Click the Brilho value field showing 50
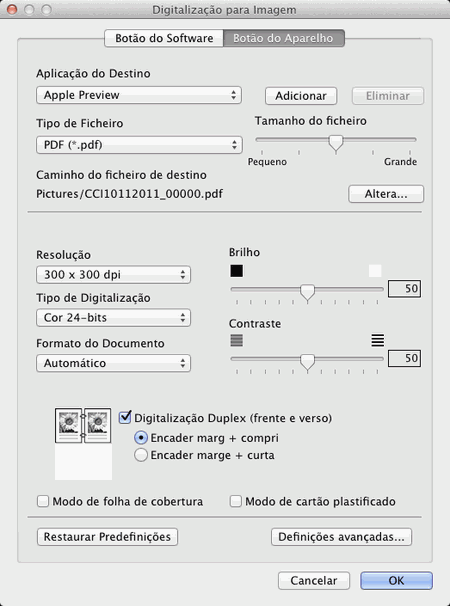This screenshot has width=450, height=606. [404, 289]
